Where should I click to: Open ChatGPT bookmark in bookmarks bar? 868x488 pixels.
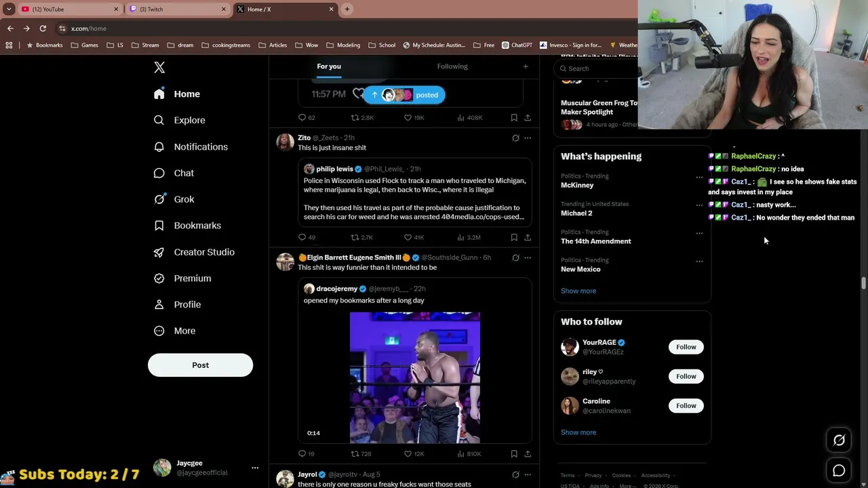517,45
